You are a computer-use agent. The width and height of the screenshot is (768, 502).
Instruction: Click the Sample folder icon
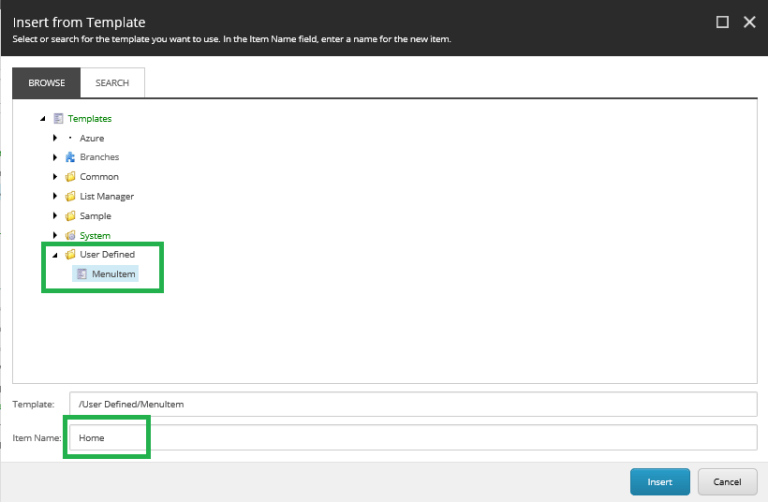coord(71,216)
